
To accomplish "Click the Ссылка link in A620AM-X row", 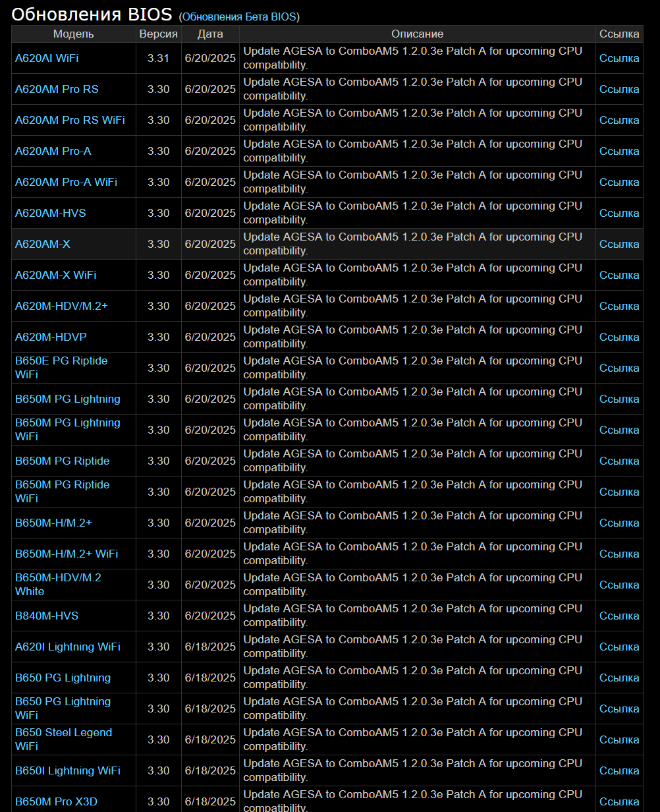I will point(619,244).
